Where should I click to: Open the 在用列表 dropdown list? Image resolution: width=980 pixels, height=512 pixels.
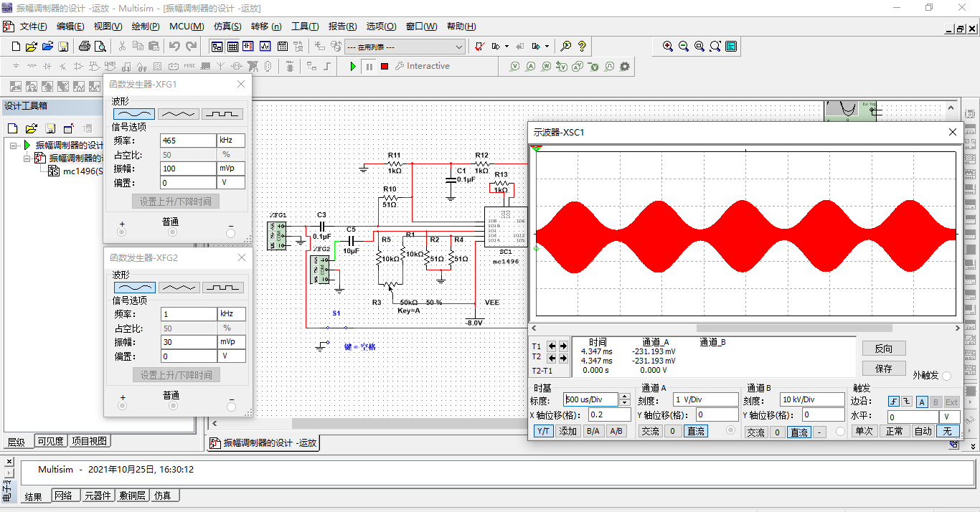[x=459, y=46]
